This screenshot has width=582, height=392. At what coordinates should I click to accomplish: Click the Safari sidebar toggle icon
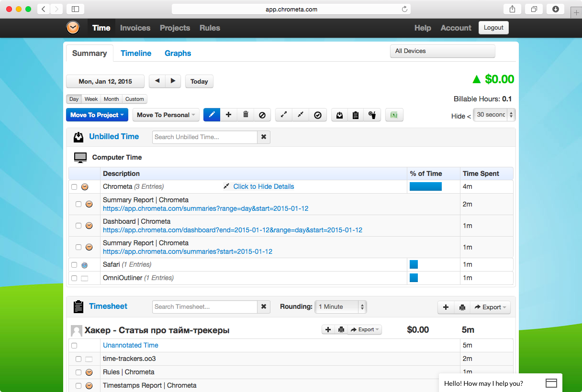75,9
